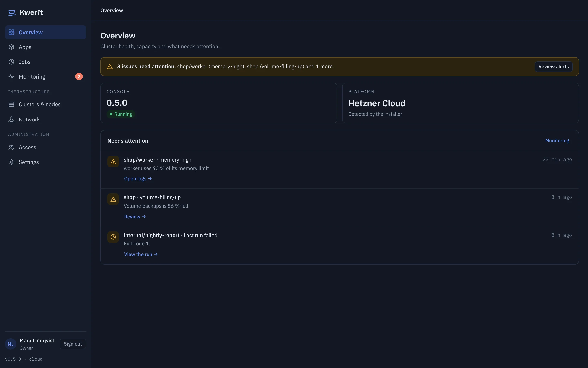
Task: Click the Access users icon
Action: 11,147
